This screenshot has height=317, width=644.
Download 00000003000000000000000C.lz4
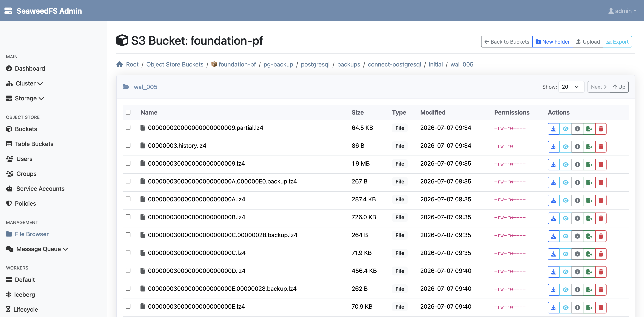(553, 254)
